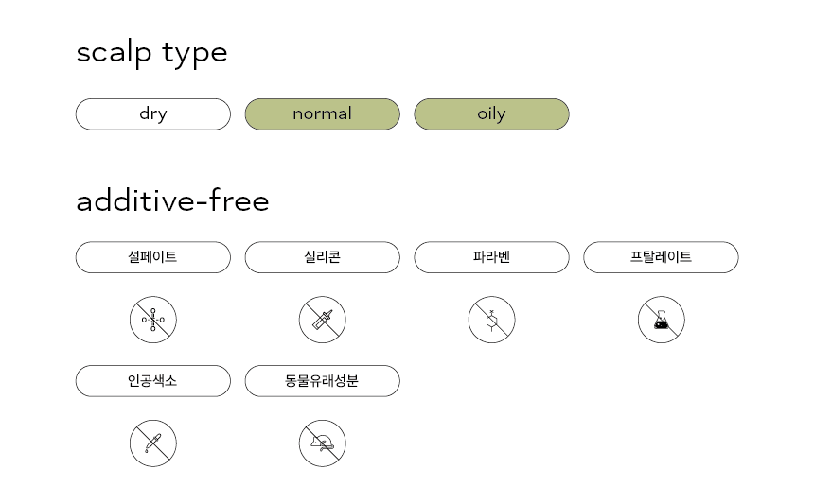Click the text 'oily' inside the green pill

(491, 114)
